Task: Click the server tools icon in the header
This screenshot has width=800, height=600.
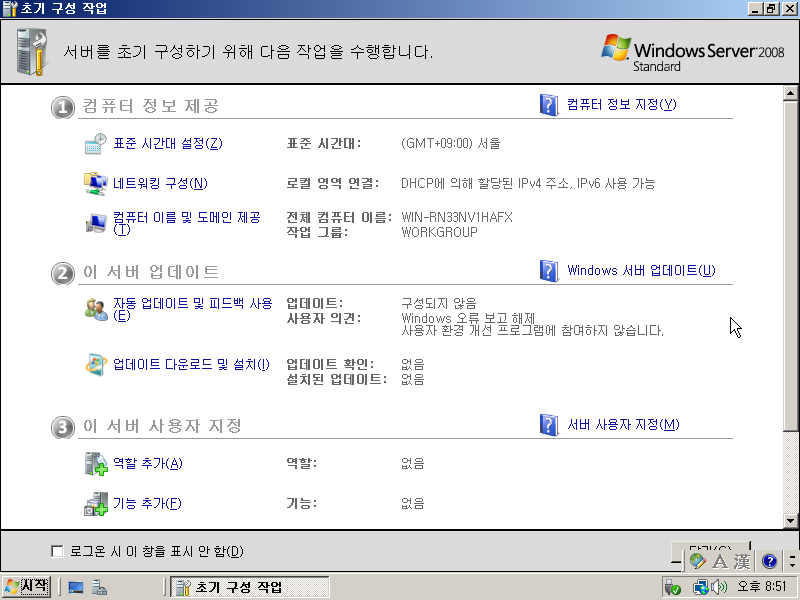Action: coord(32,52)
